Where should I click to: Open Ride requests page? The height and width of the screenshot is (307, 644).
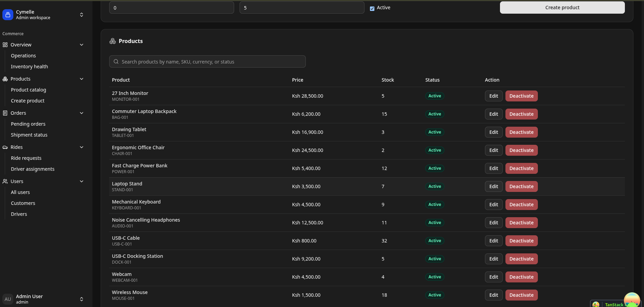26,158
